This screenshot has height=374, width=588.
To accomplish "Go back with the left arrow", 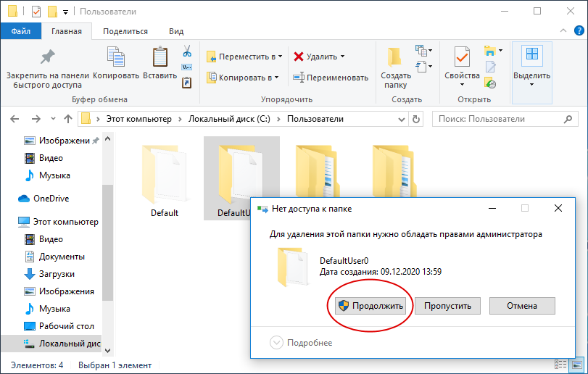I will point(15,119).
